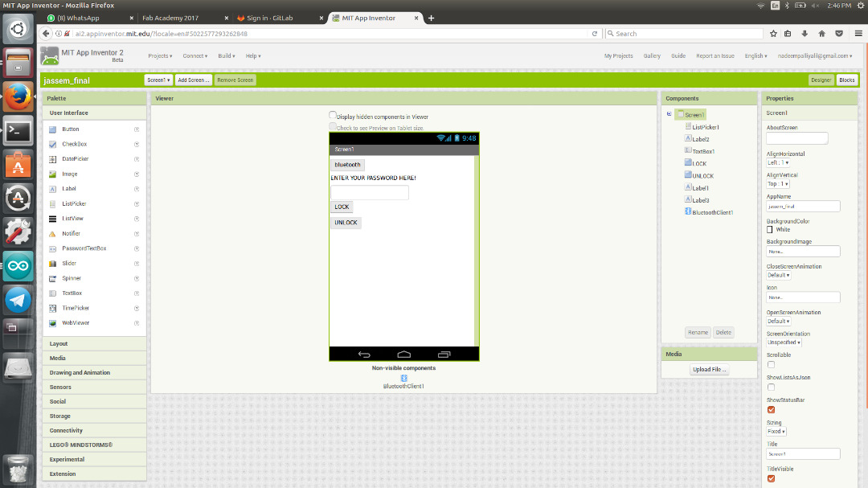Viewport: 868px width, 488px height.
Task: Uncheck the TitleVisible checkbox
Action: (x=771, y=478)
